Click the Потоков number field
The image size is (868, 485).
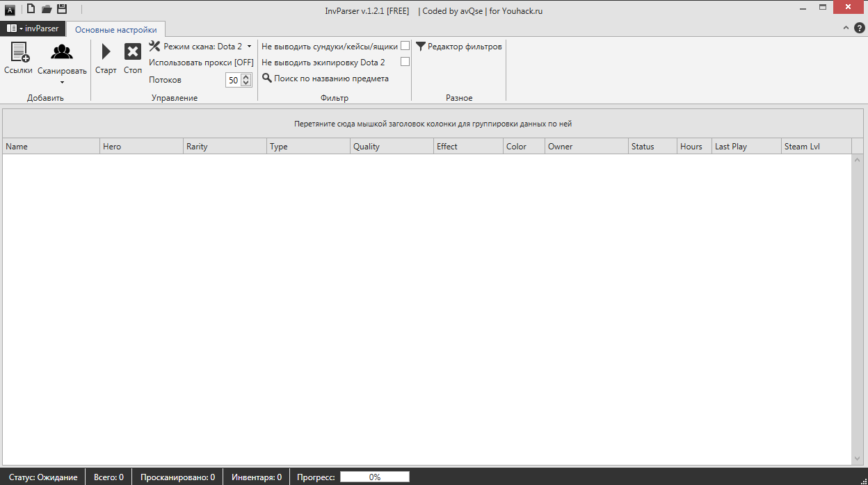(233, 81)
